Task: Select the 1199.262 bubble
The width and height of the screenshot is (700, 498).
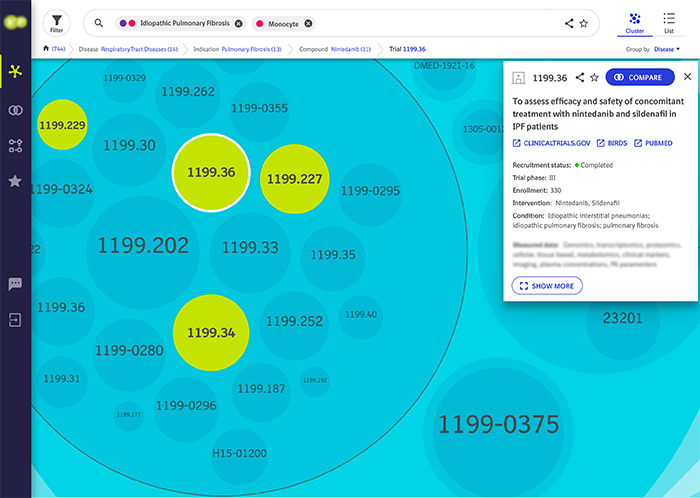Action: tap(188, 95)
